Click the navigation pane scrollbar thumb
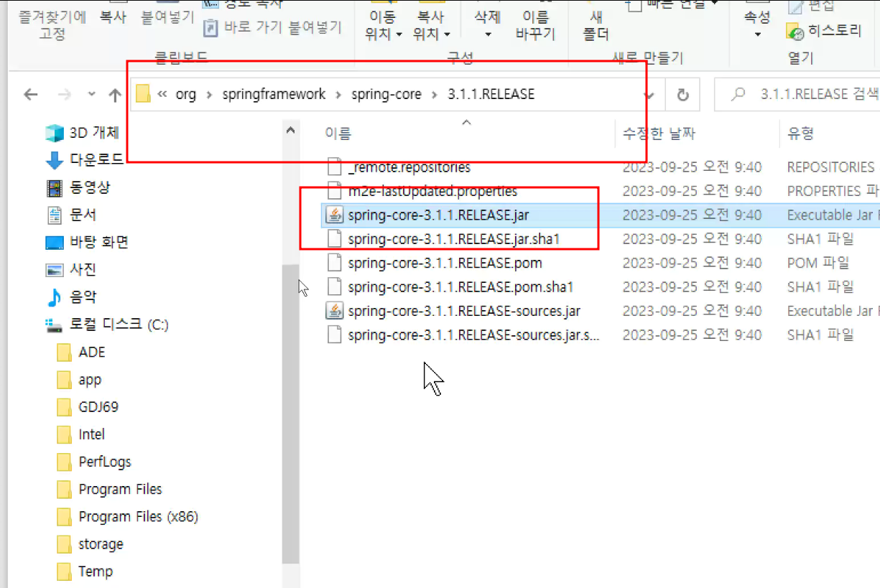The width and height of the screenshot is (880, 588). point(290,415)
